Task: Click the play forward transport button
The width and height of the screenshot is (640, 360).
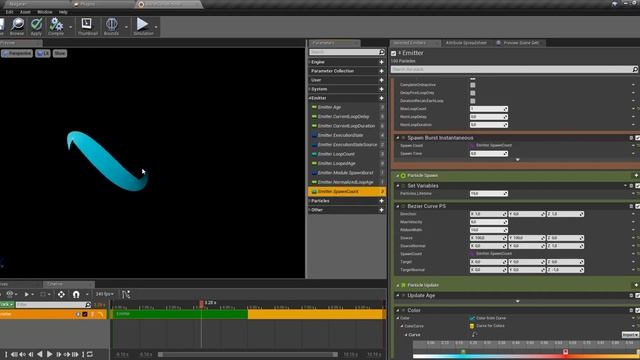Action: (x=49, y=354)
